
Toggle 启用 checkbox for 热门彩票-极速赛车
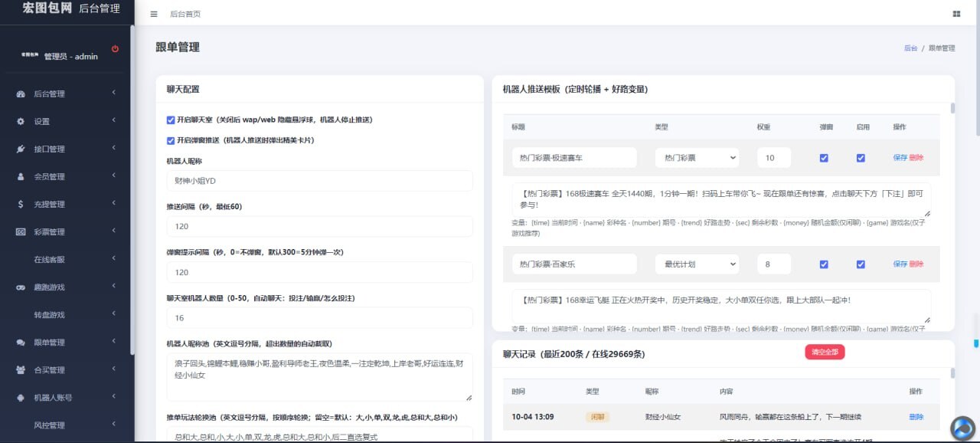point(861,158)
